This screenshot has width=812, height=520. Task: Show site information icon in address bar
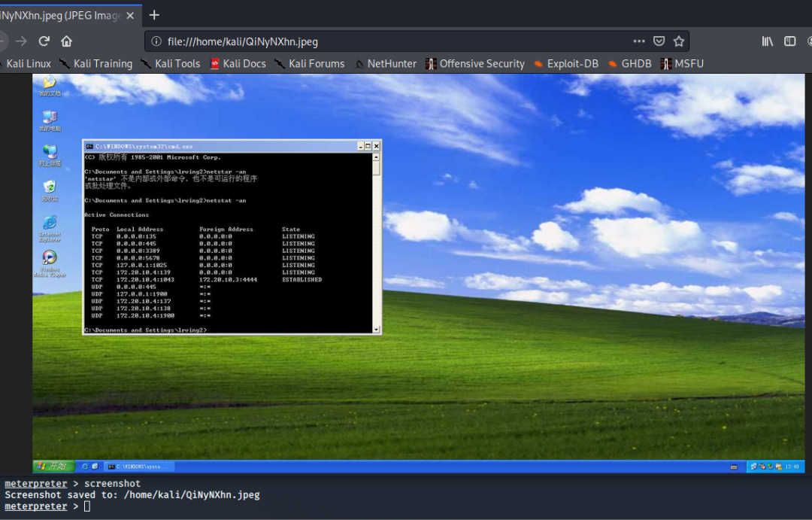[156, 41]
